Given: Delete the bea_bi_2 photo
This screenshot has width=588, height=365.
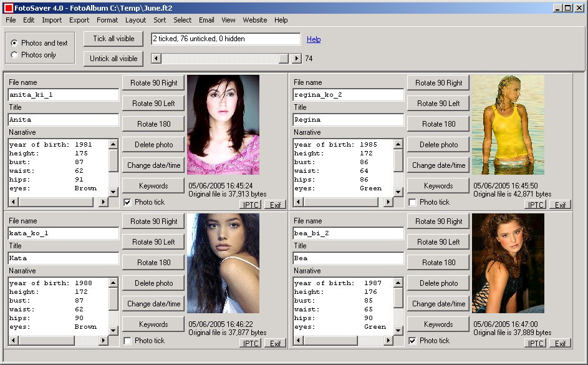Looking at the screenshot, I should tap(439, 283).
